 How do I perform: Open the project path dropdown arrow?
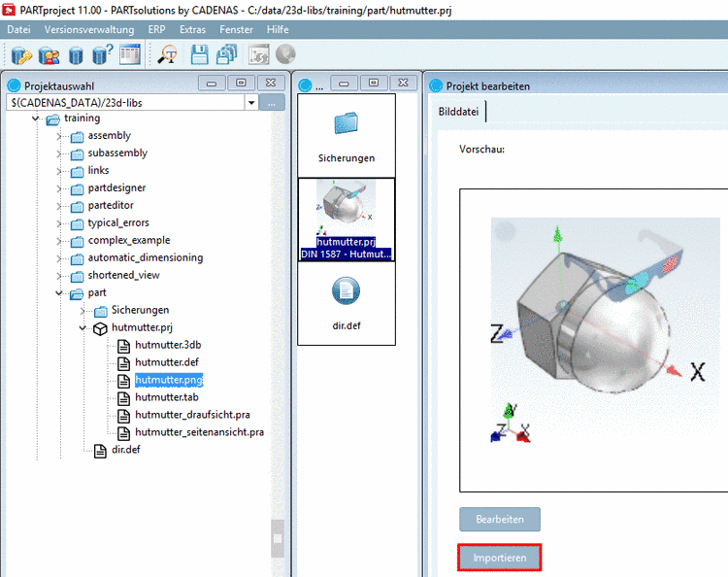[251, 103]
